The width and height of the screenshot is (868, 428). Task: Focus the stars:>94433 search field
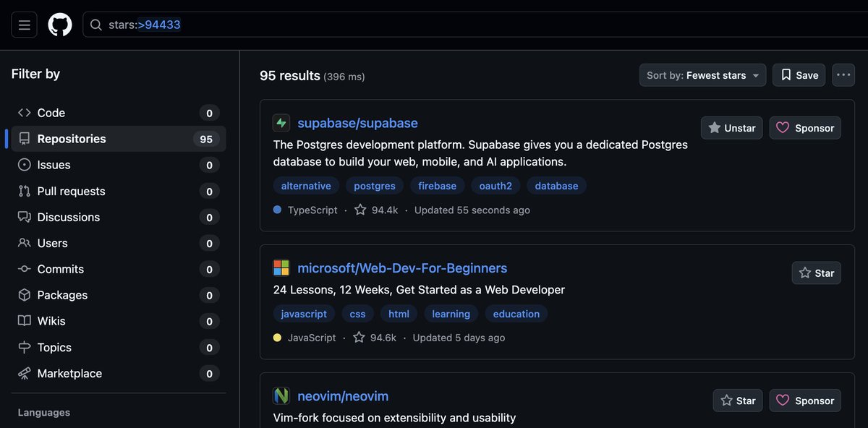pyautogui.click(x=475, y=25)
